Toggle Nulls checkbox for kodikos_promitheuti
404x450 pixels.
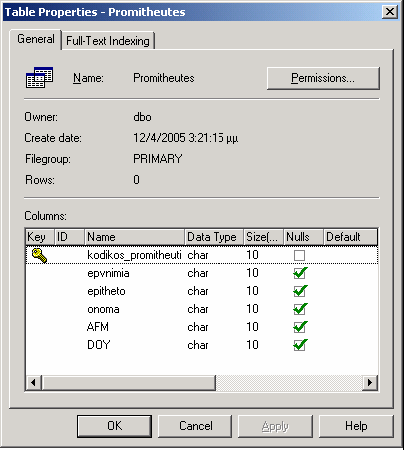[x=299, y=256]
